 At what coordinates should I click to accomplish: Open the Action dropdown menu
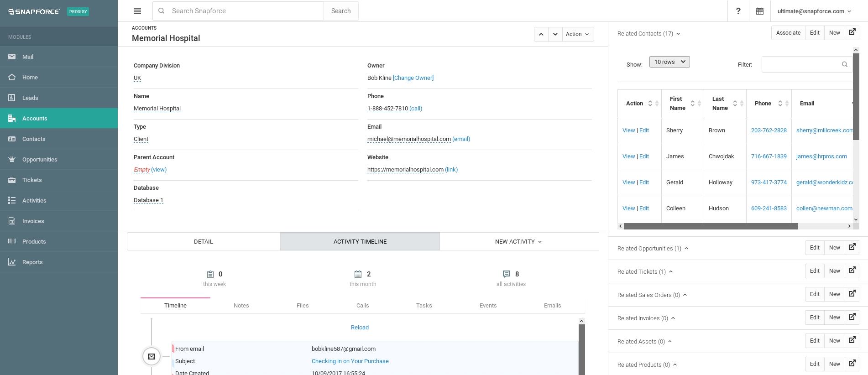point(578,34)
